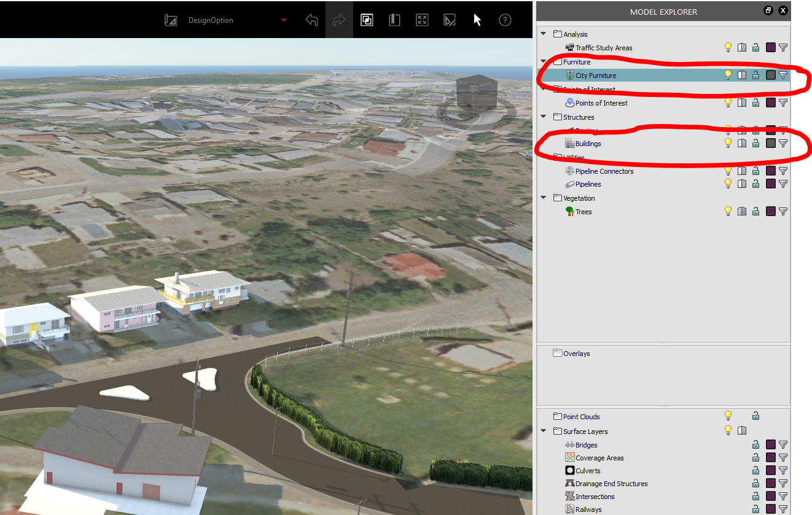
Task: Select the Points of Interest layer row
Action: [x=663, y=103]
